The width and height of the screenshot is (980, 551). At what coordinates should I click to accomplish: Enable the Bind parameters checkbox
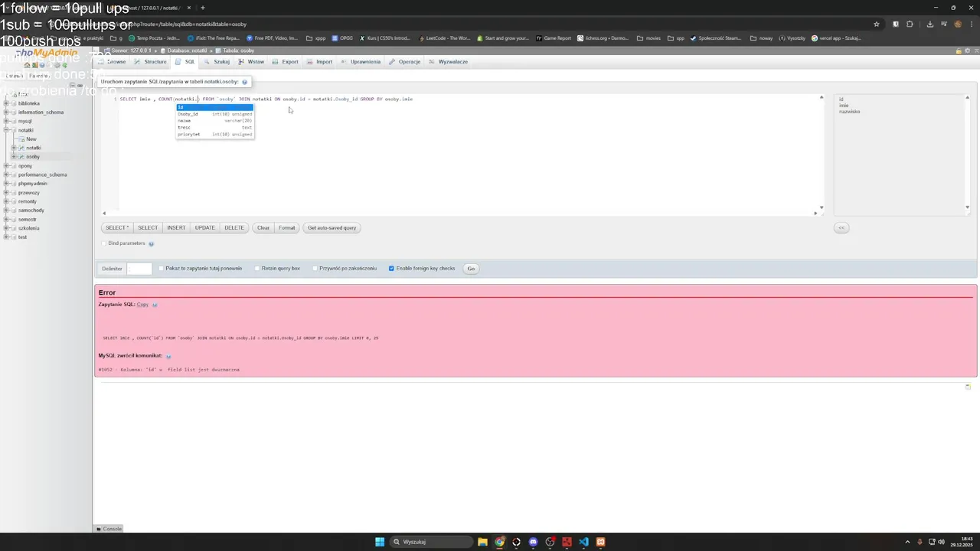(104, 243)
